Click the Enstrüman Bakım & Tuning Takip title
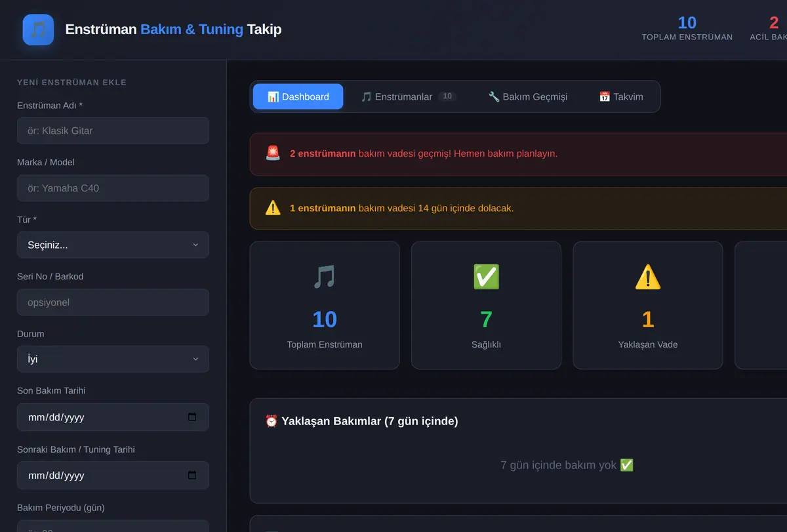This screenshot has width=787, height=532. [173, 30]
